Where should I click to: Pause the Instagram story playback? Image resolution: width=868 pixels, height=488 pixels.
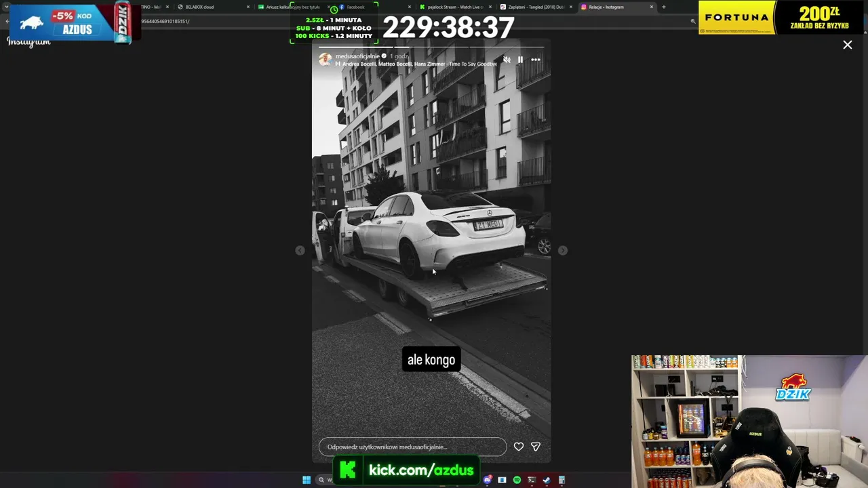pyautogui.click(x=520, y=60)
